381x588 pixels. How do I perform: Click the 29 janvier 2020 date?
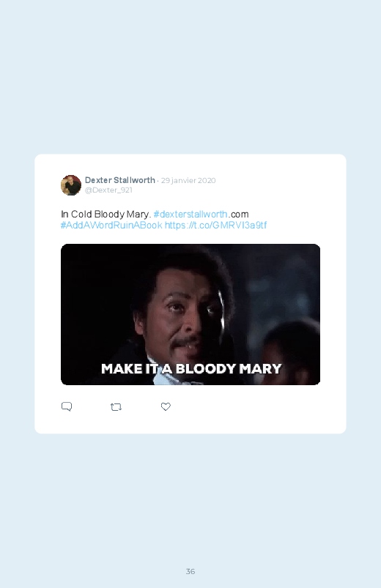[188, 180]
